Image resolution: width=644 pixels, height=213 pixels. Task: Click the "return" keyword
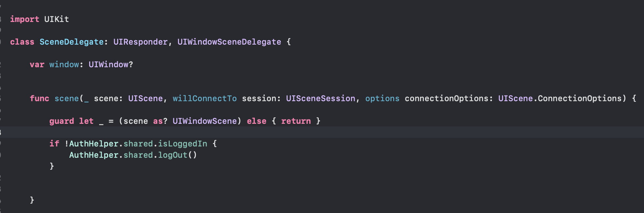[296, 121]
